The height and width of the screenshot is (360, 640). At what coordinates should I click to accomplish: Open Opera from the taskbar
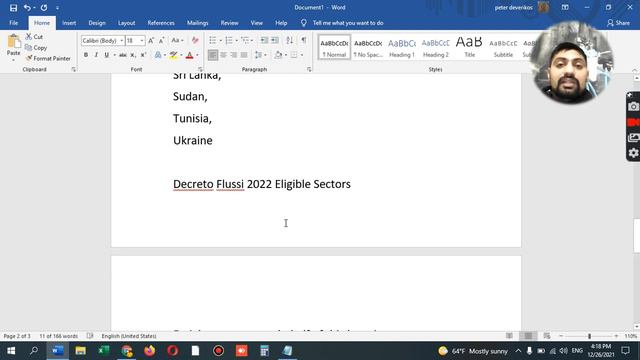click(173, 351)
